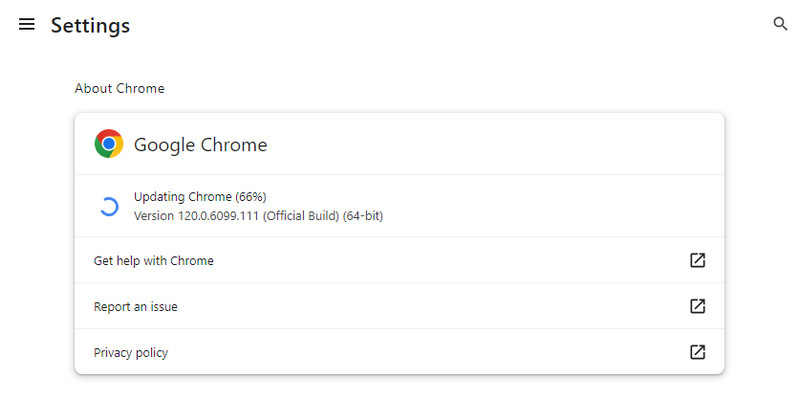Click the word Version in build line
This screenshot has width=800, height=400.
coord(156,215)
